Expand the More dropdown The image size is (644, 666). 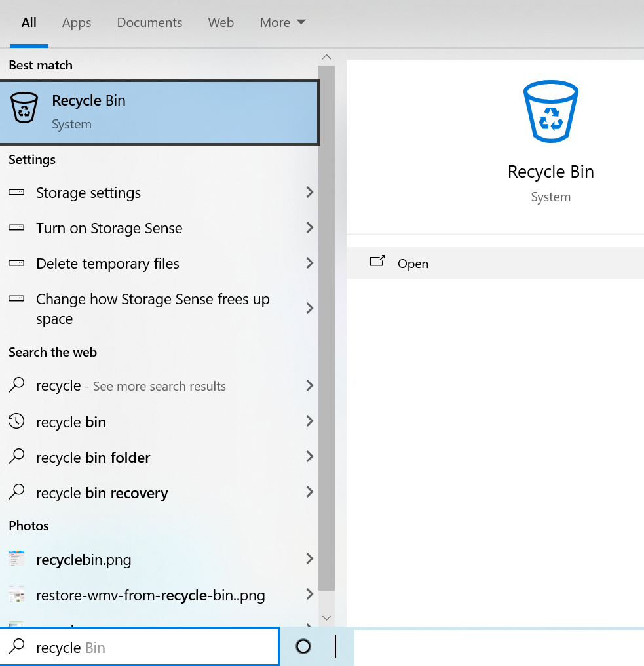click(x=283, y=22)
